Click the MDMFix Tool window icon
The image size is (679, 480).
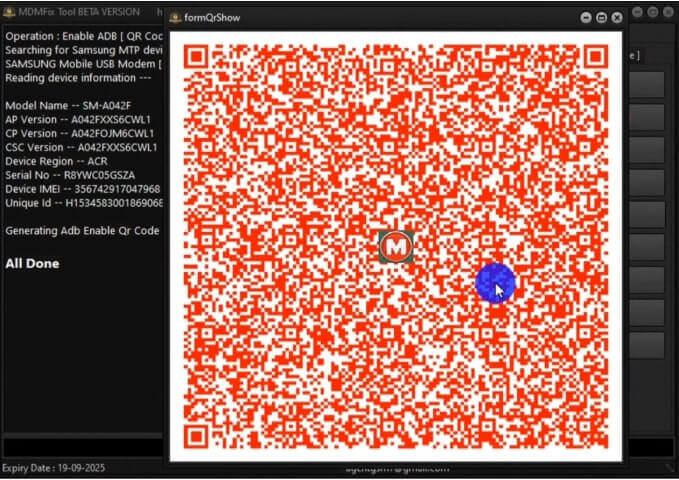click(x=9, y=12)
